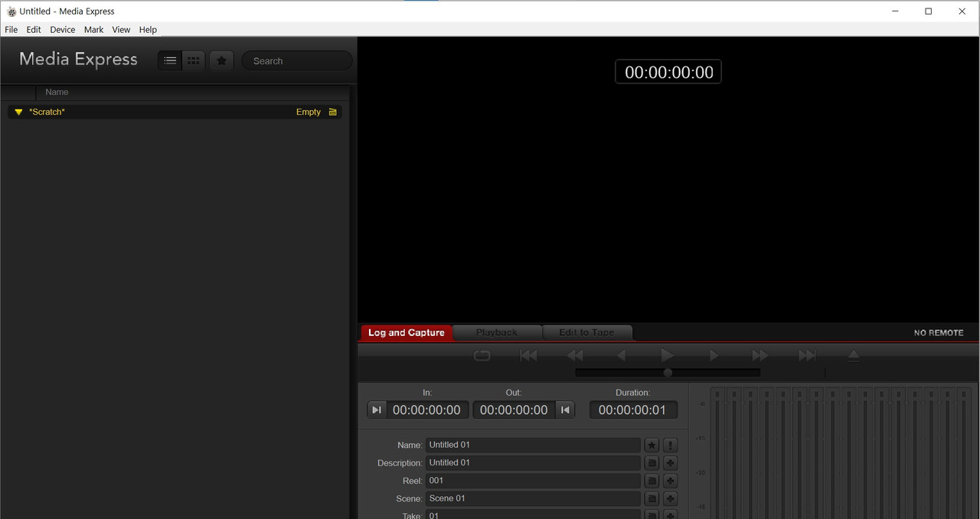Image resolution: width=980 pixels, height=519 pixels.
Task: Click the clapper icon in Scene row
Action: [x=652, y=498]
